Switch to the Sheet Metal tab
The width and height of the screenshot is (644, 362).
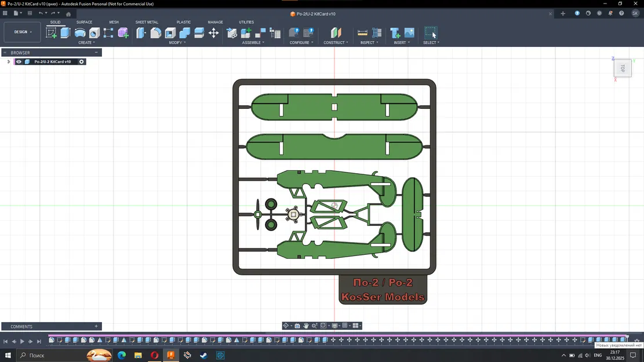[x=147, y=22]
